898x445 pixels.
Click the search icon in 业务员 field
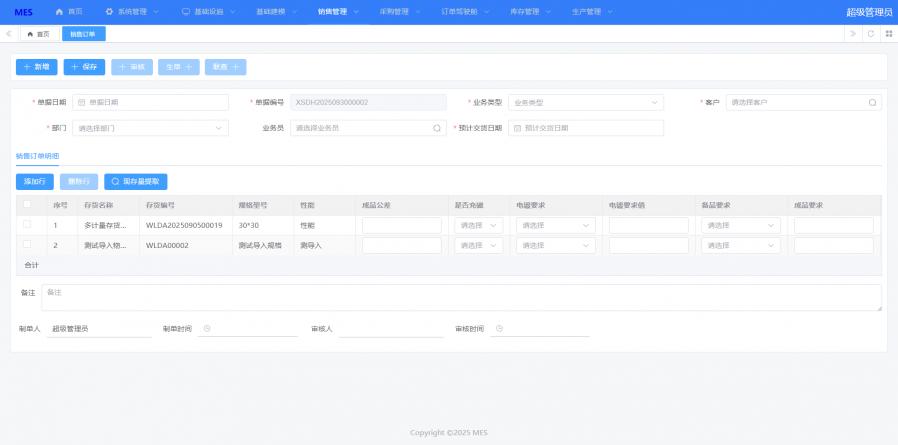[436, 128]
